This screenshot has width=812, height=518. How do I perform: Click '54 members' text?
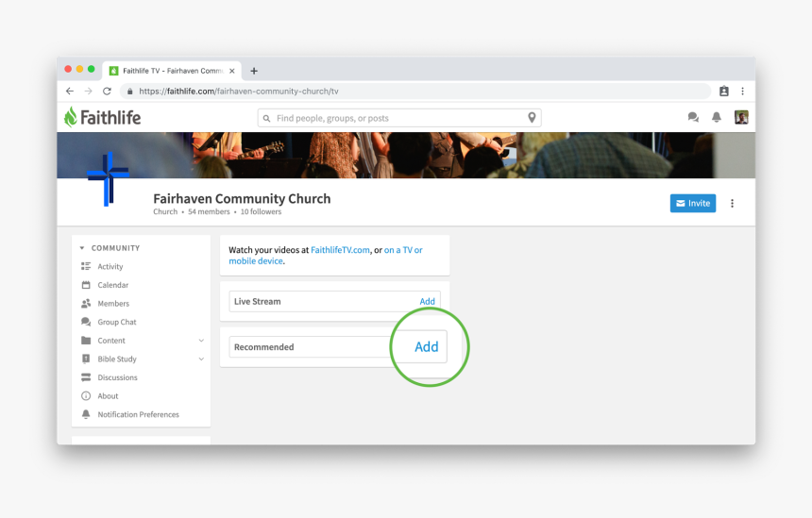coord(209,211)
